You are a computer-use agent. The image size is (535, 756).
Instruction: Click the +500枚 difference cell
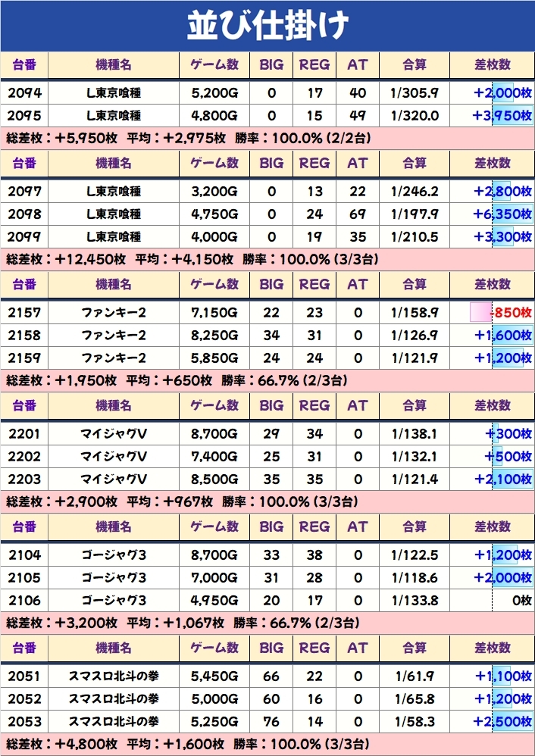[492, 457]
